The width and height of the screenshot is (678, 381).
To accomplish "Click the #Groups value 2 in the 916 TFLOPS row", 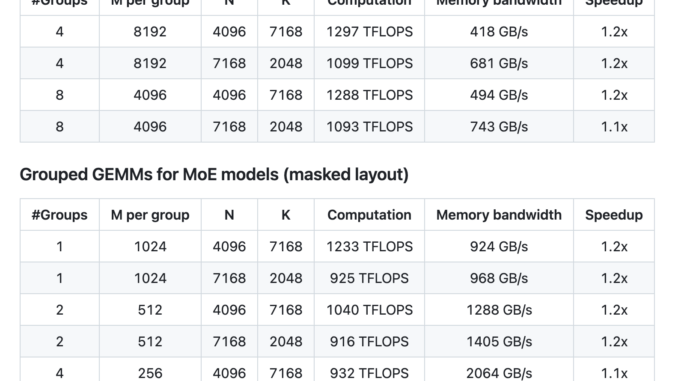I will click(60, 341).
